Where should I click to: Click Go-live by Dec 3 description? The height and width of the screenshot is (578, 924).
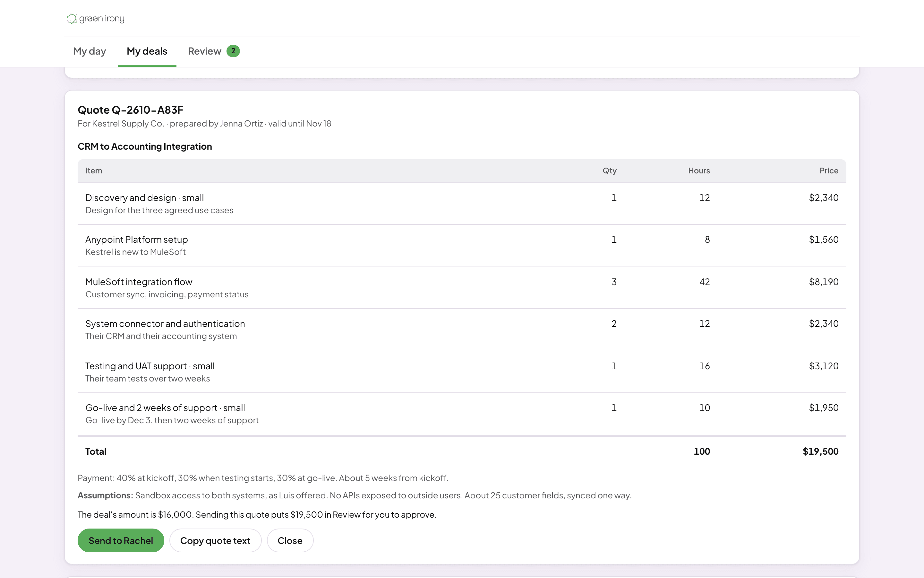[x=172, y=420]
